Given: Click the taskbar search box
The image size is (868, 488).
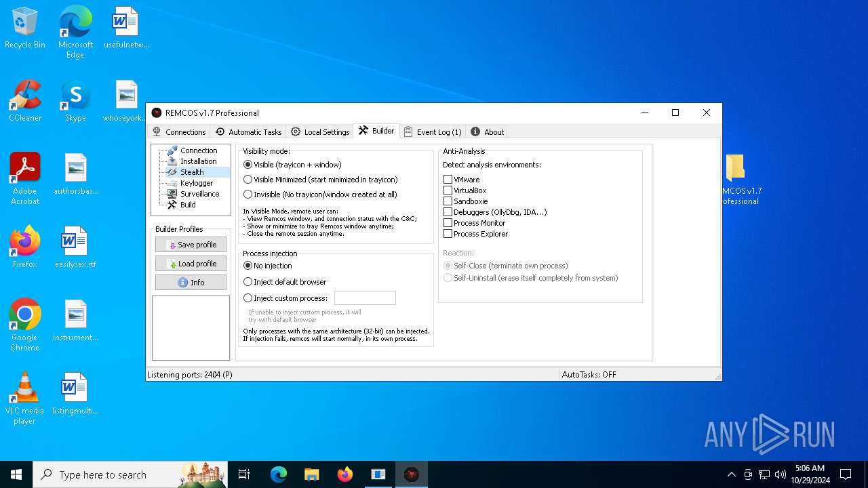Looking at the screenshot, I should 130,474.
